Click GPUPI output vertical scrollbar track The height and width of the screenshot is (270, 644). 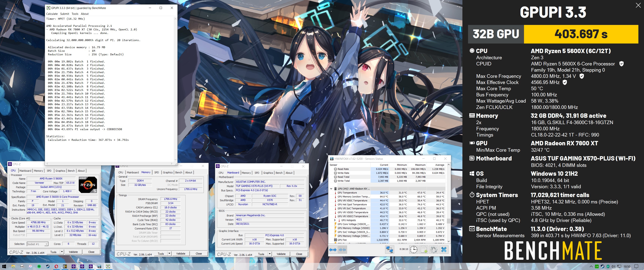tap(175, 89)
